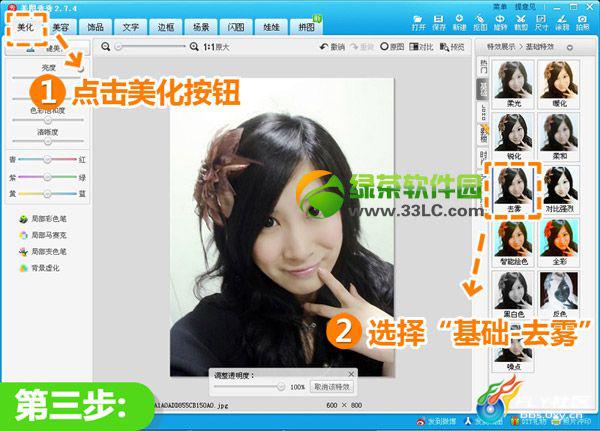Switch to the 美容 tab
Screen dimensions: 600x431
(60, 27)
